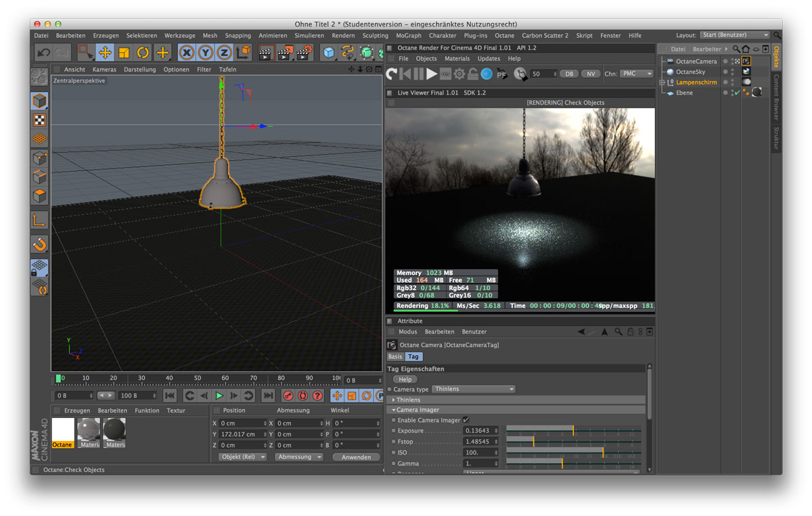This screenshot has width=812, height=516.
Task: Open the Chn PMC channel dropdown
Action: (636, 74)
